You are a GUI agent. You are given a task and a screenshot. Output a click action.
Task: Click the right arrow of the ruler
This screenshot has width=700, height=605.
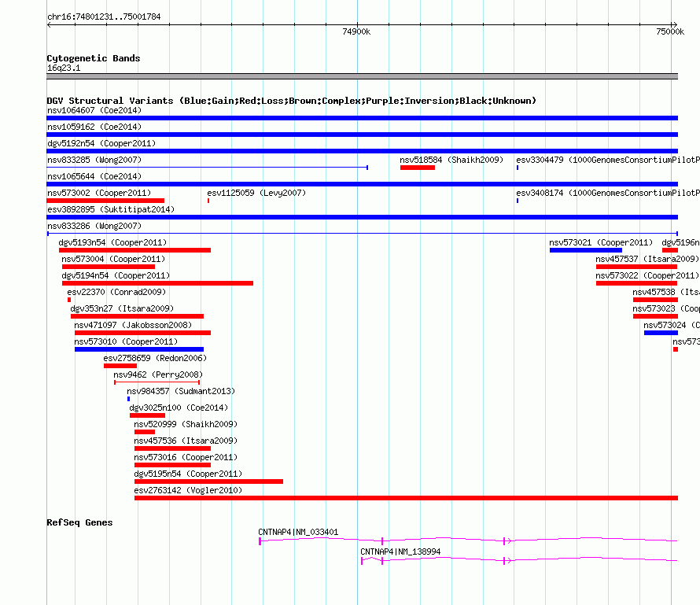[675, 24]
